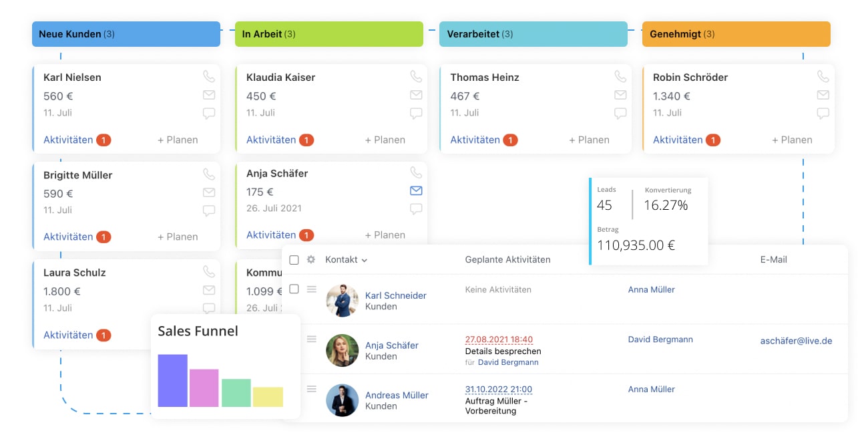This screenshot has width=868, height=441.
Task: Click phone icon on Karl Nielsen card
Action: (x=209, y=77)
